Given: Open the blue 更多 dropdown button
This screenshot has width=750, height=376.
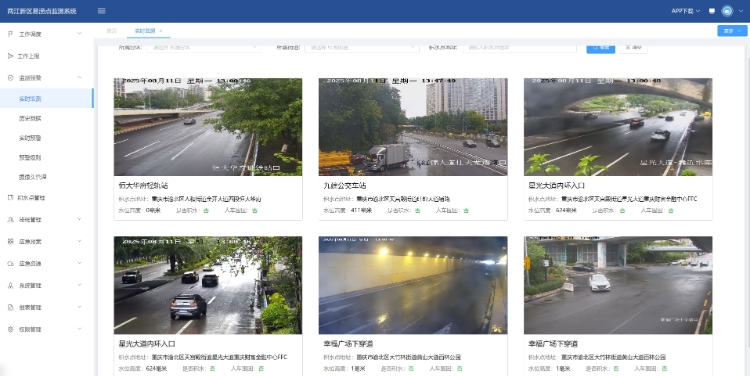Looking at the screenshot, I should pyautogui.click(x=732, y=31).
